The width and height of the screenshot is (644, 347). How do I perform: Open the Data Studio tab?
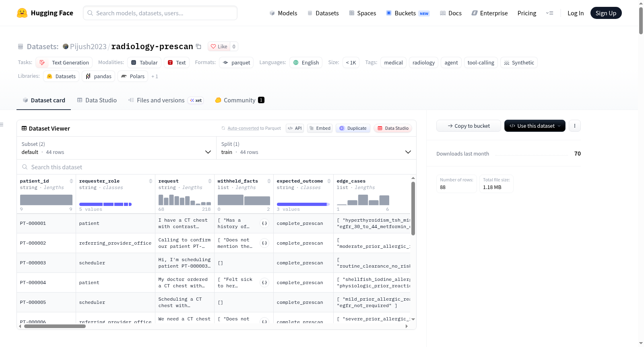coord(97,100)
